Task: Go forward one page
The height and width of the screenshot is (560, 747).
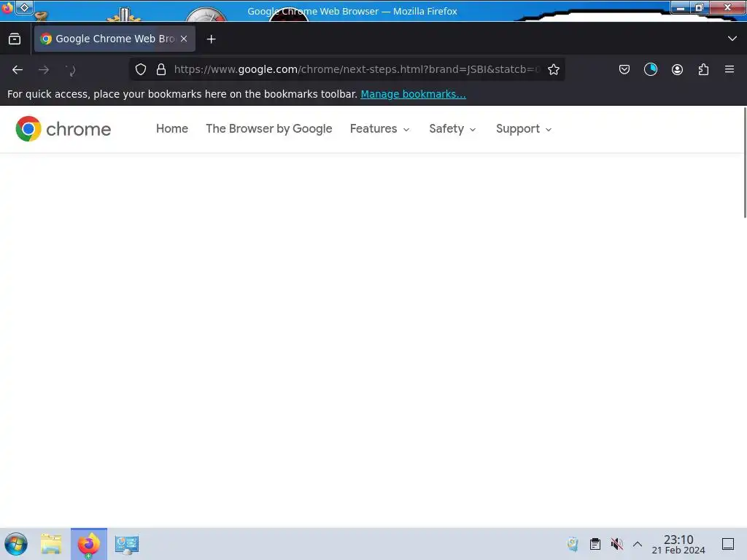Action: point(44,70)
